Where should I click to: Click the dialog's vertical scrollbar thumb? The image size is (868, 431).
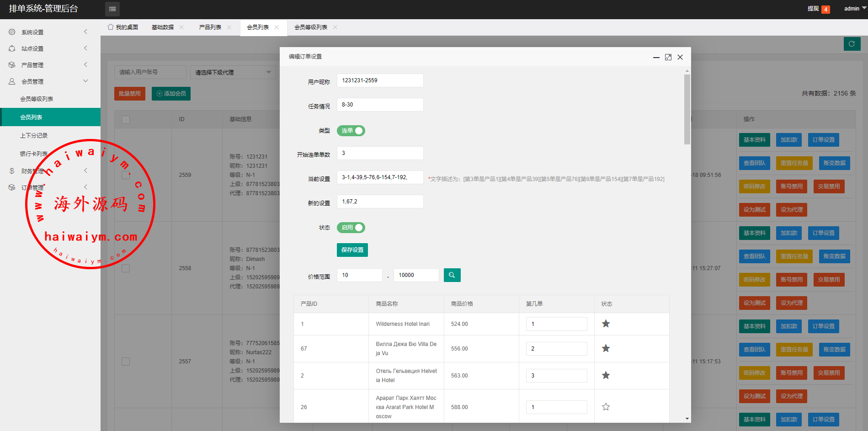687,110
